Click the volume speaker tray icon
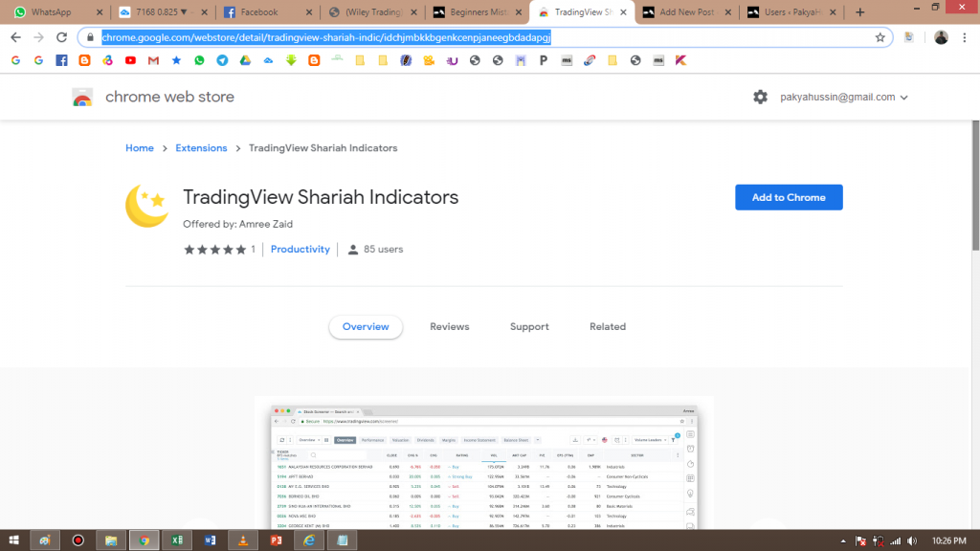 tap(912, 541)
